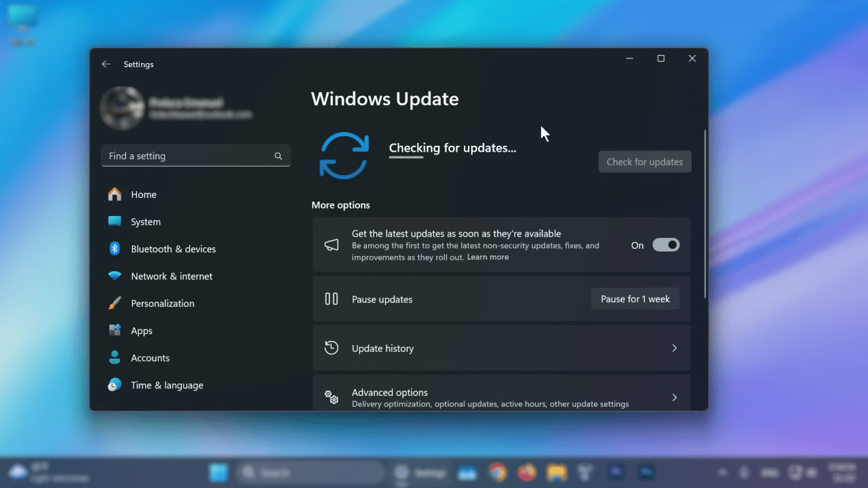Click the More options label
Image resolution: width=868 pixels, height=488 pixels.
(340, 205)
